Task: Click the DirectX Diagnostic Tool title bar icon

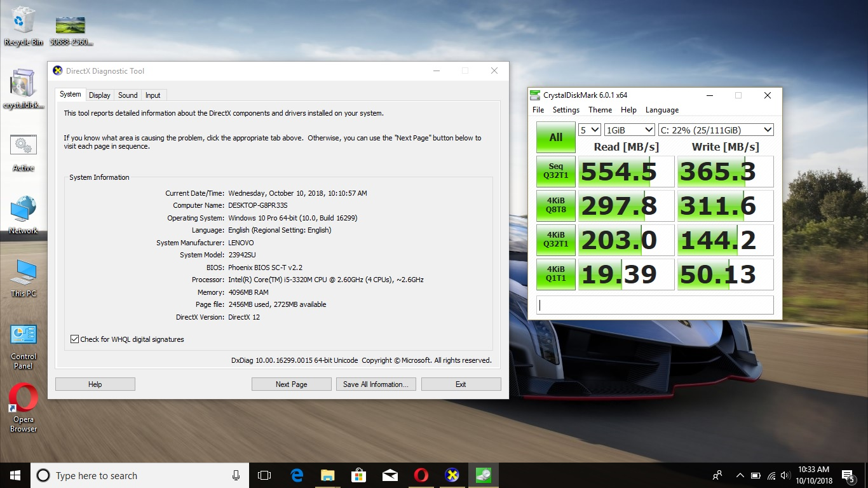Action: 58,71
